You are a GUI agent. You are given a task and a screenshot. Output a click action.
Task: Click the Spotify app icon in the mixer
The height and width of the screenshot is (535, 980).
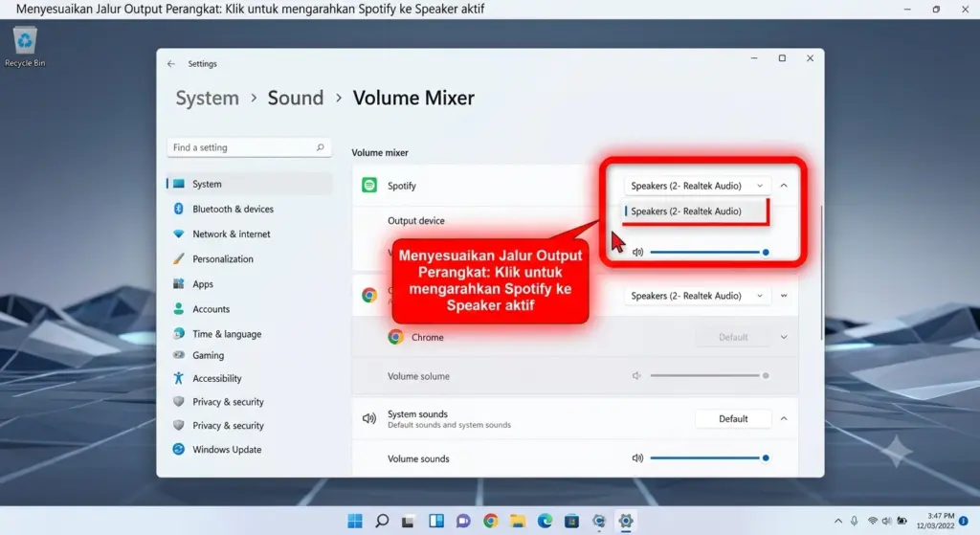coord(369,185)
